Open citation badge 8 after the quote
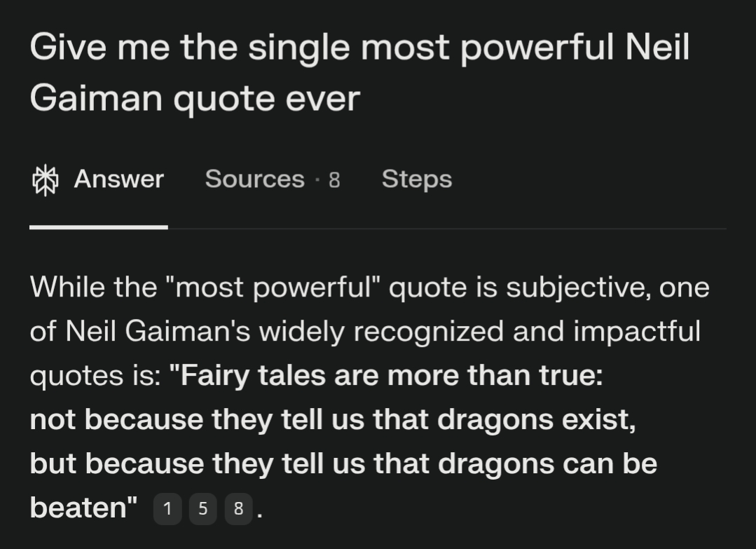The width and height of the screenshot is (756, 549). click(239, 508)
